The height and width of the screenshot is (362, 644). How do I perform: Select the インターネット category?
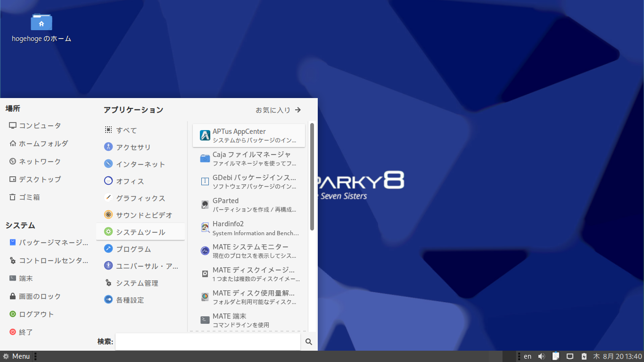[140, 164]
